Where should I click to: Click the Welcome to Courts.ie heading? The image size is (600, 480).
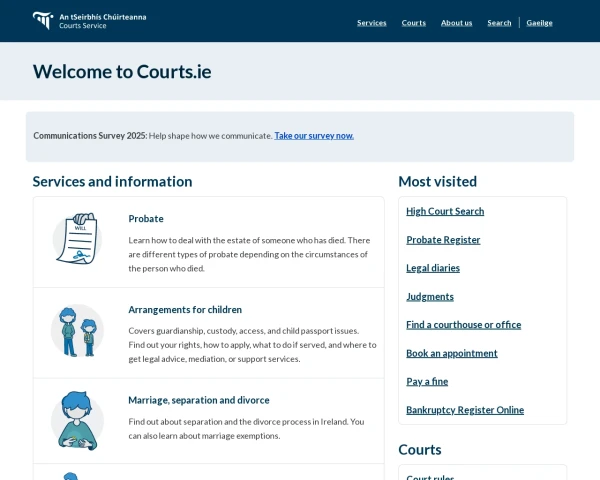click(122, 72)
